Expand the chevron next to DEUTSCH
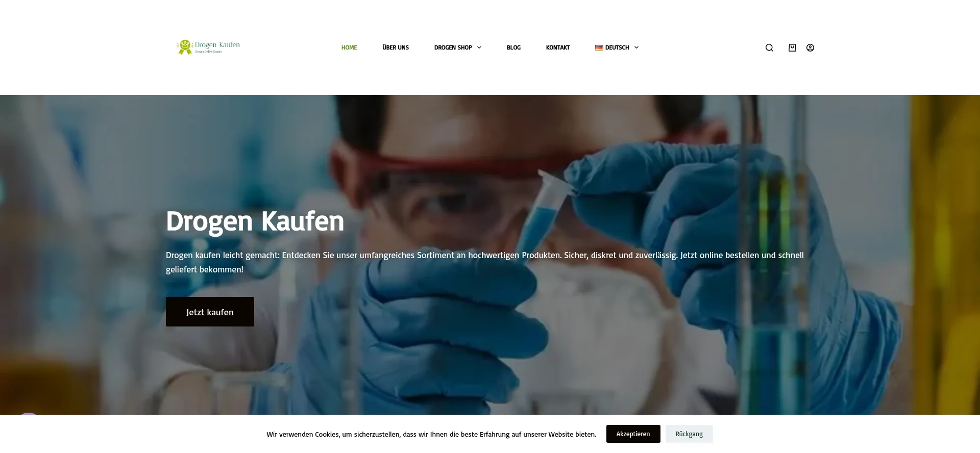Viewport: 980px width, 453px height. coord(636,47)
